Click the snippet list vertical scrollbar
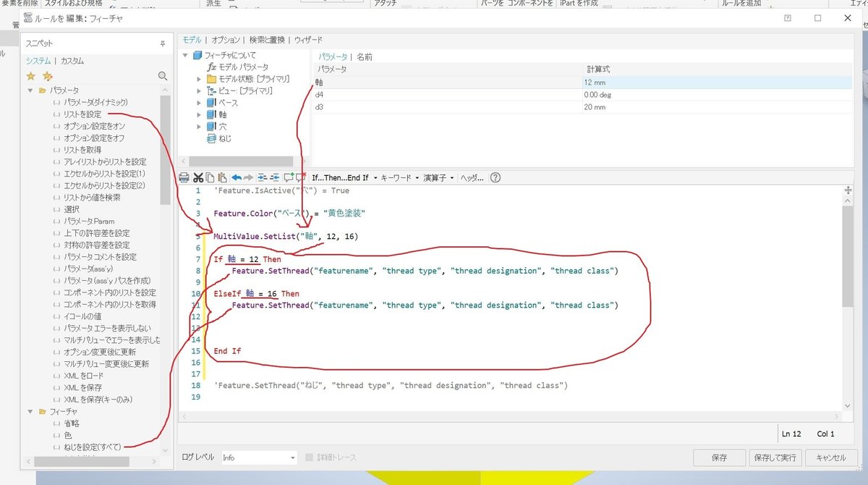Image resolution: width=868 pixels, height=485 pixels. tap(166, 148)
